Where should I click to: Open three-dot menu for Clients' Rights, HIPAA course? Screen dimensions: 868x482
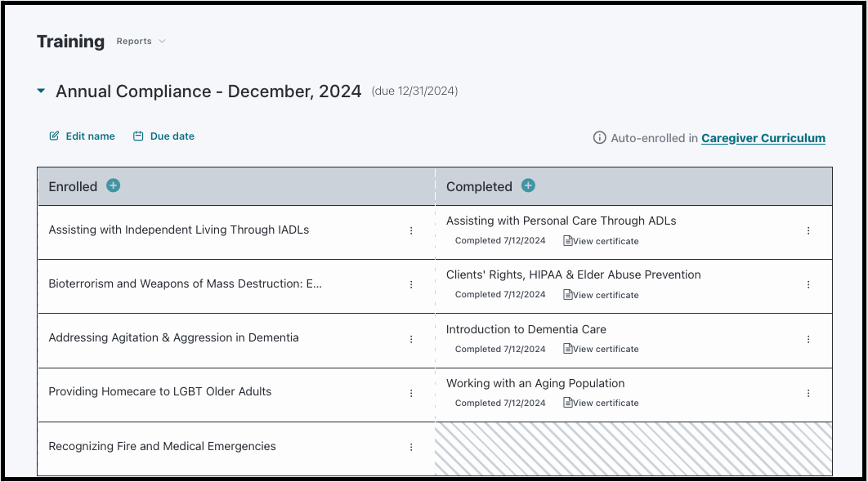[808, 284]
